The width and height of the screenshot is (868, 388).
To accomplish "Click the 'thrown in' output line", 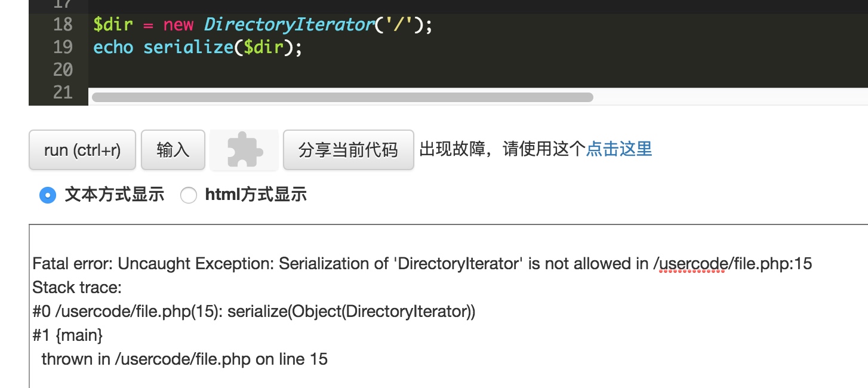I will coord(179,359).
